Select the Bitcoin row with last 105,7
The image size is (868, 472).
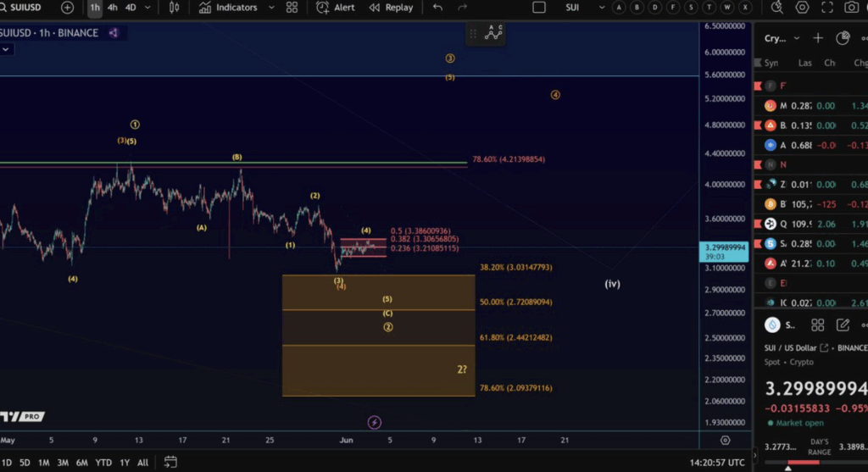(810, 204)
